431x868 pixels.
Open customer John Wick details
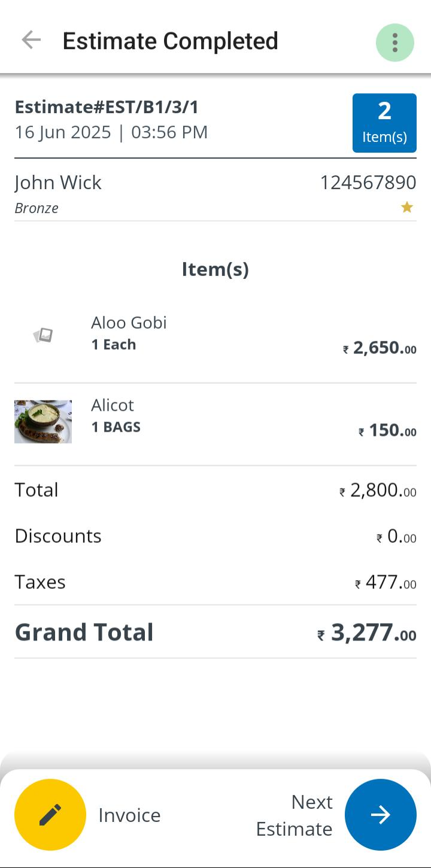(x=58, y=183)
